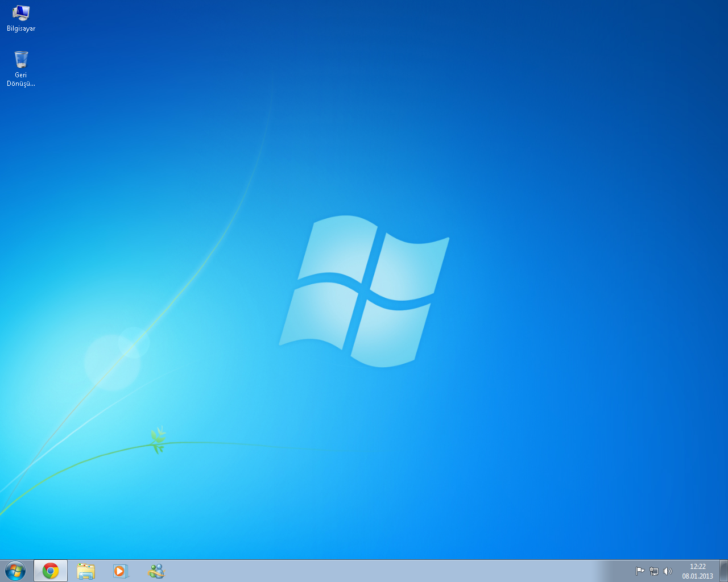Select the Bilgisayar desktop icon
Screen dimensions: 728x582
tap(21, 18)
